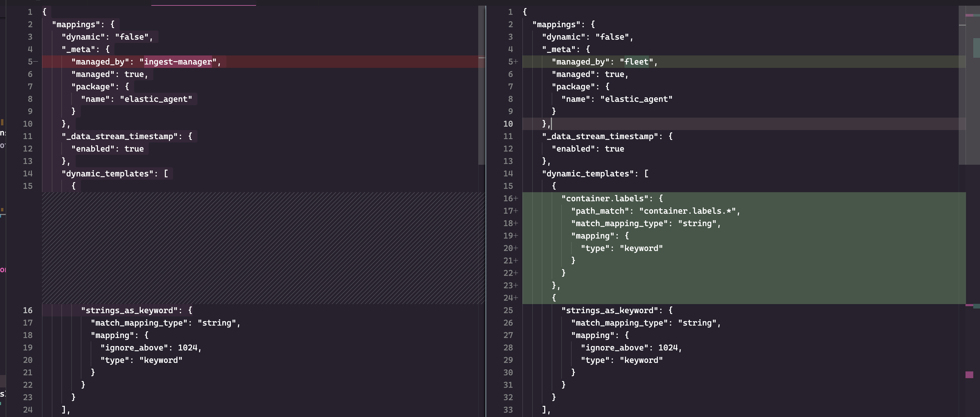Select the highlighted word fleet on line 5
This screenshot has height=417, width=980.
tap(637, 62)
